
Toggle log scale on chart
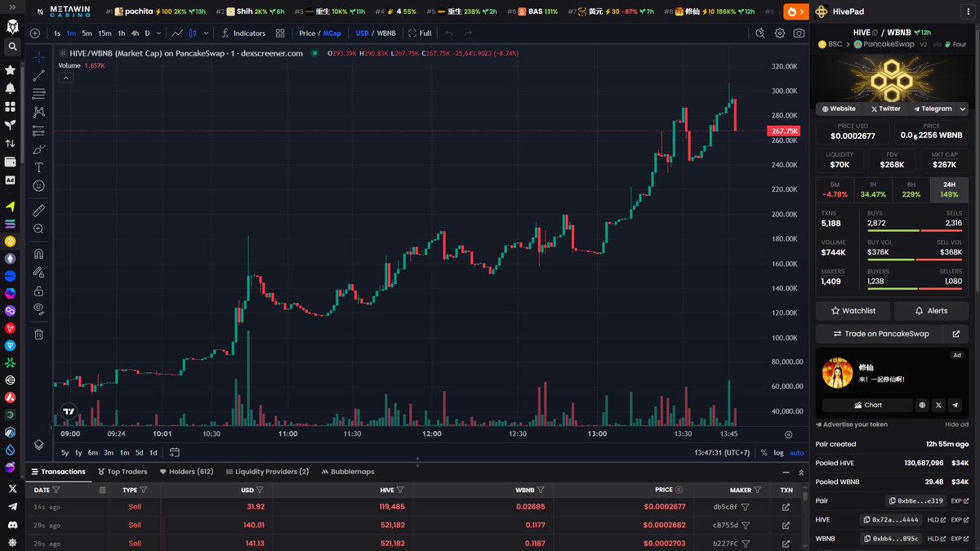(778, 452)
